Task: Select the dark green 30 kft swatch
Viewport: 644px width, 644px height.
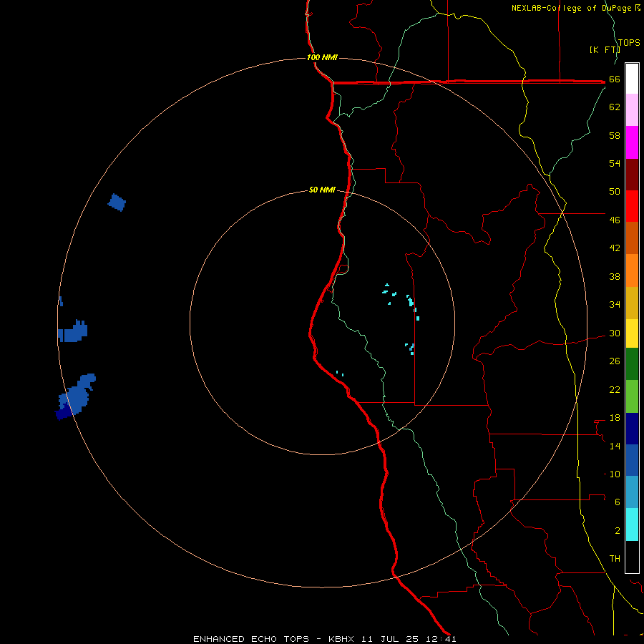Action: 632,364
